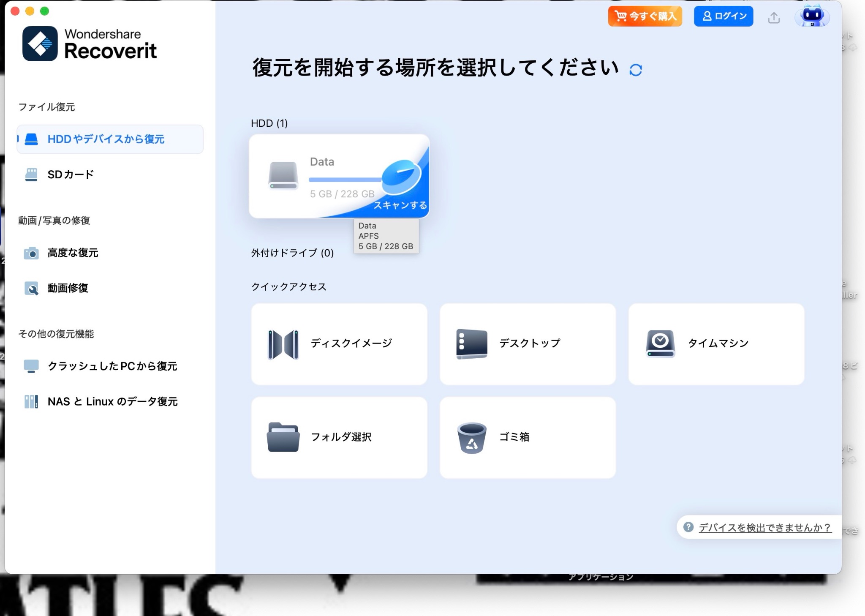The image size is (865, 616).
Task: Click the question mark help icon
Action: click(x=688, y=527)
